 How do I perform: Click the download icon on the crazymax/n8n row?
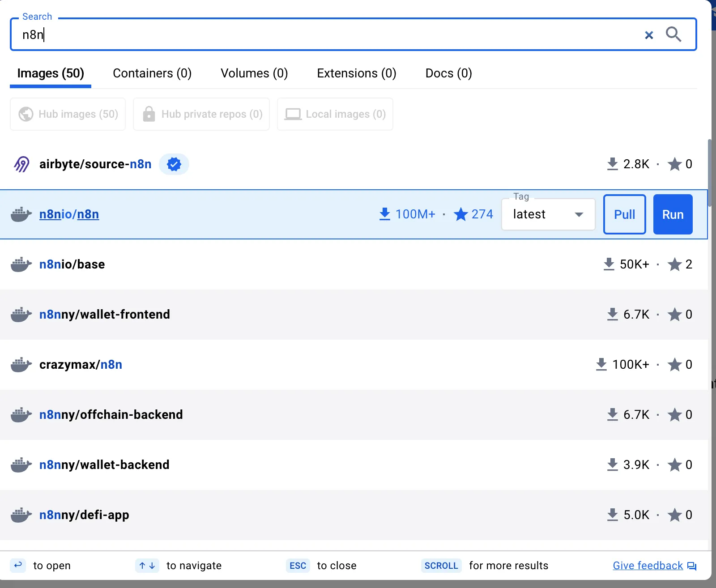[x=601, y=365]
